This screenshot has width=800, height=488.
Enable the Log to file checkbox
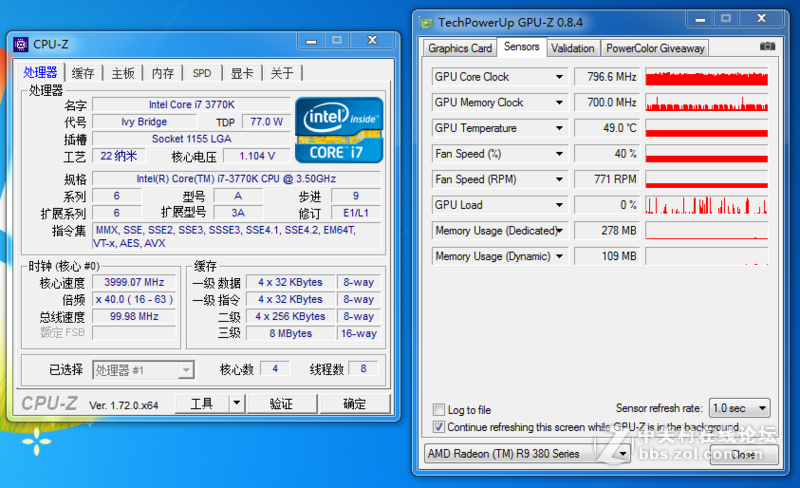point(438,409)
